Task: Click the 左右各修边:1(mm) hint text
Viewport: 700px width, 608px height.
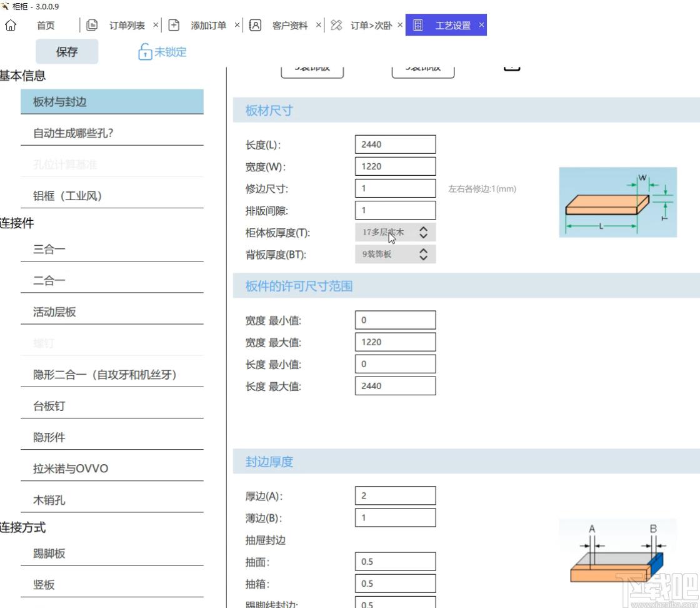Action: (482, 188)
